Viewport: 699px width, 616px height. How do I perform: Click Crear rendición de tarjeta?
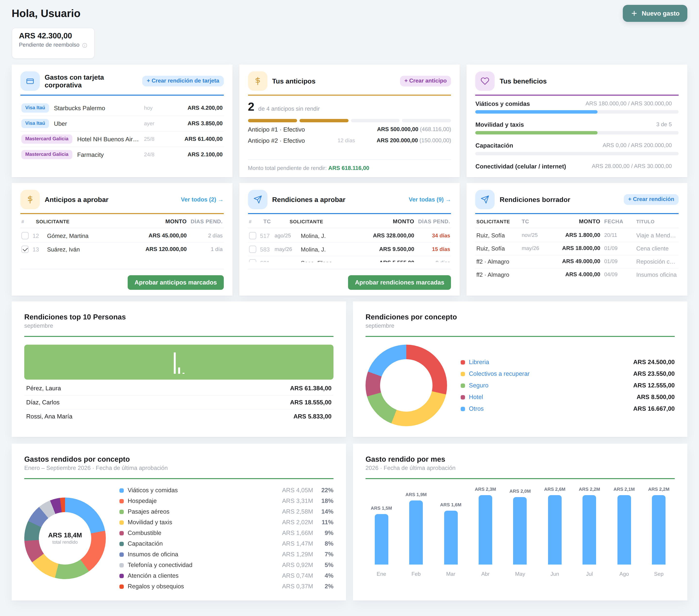(183, 81)
